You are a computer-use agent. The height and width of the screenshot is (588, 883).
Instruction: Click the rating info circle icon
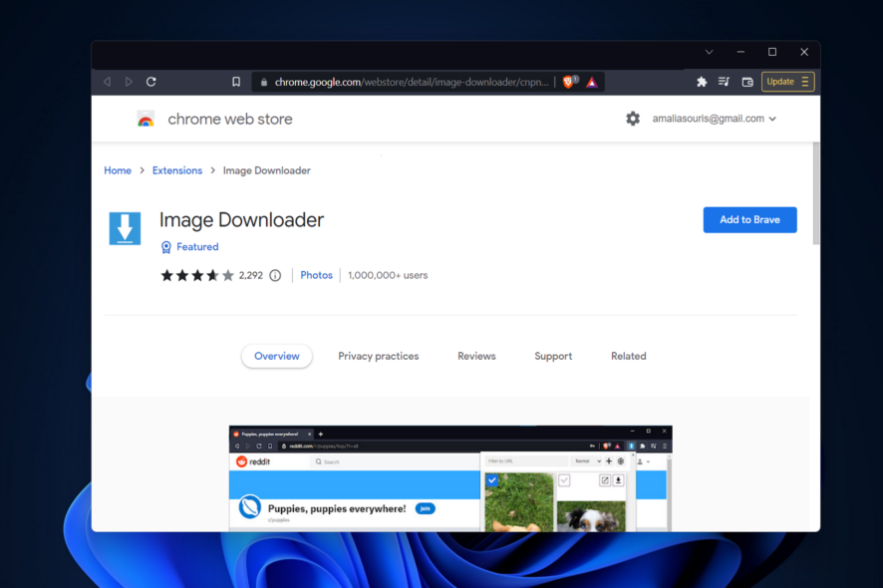(275, 275)
